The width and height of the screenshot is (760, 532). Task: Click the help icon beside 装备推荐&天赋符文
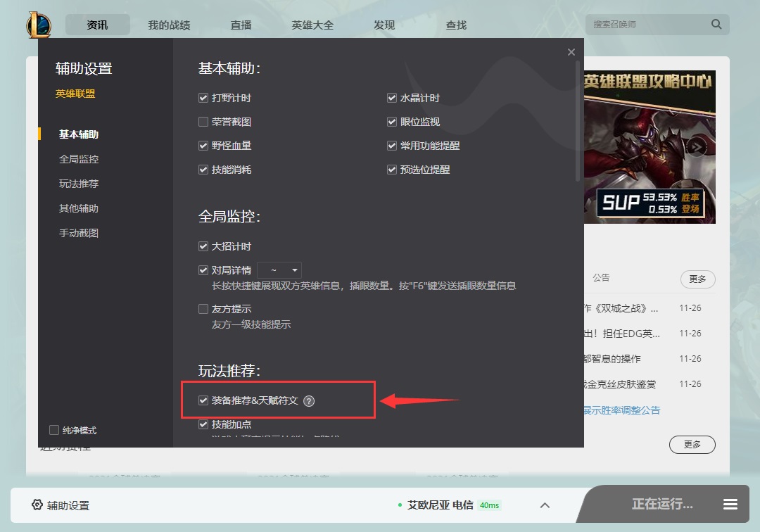309,400
